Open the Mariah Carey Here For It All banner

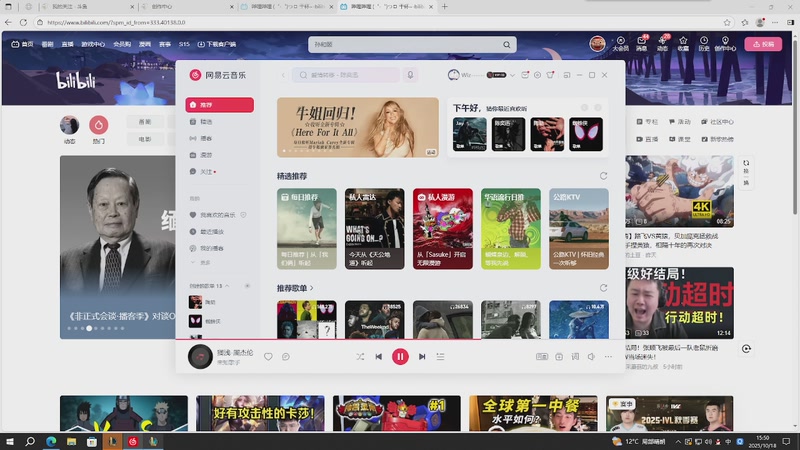pos(358,127)
